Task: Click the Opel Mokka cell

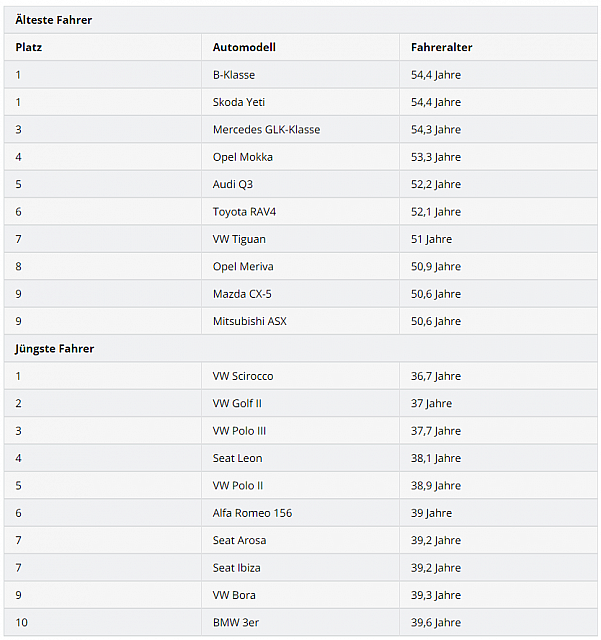Action: [243, 157]
